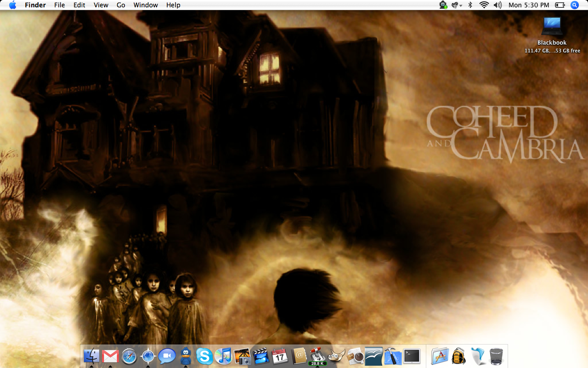
Task: Open the Finder application menu
Action: pos(35,5)
